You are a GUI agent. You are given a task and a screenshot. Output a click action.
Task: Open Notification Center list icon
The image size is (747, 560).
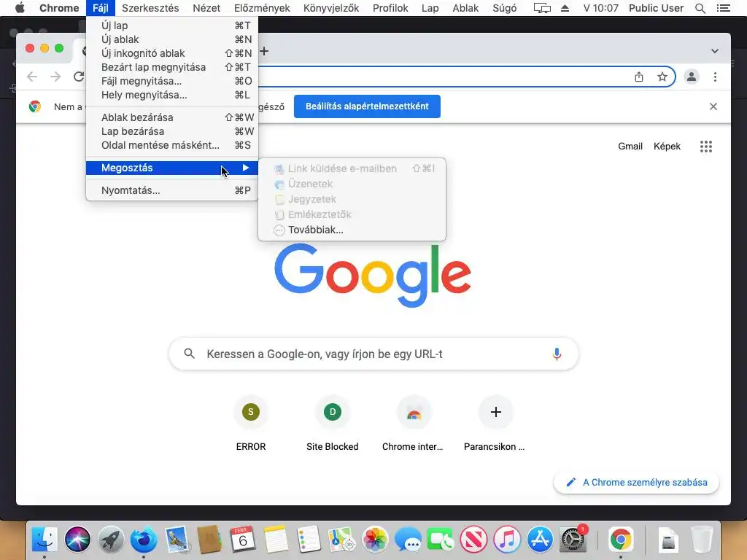tap(723, 8)
